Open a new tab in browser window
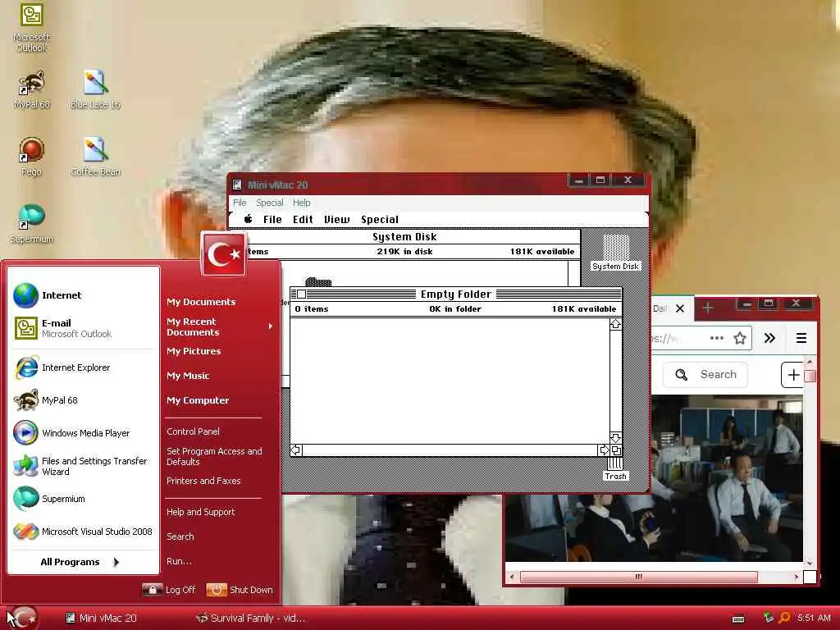The width and height of the screenshot is (840, 630). 708,308
